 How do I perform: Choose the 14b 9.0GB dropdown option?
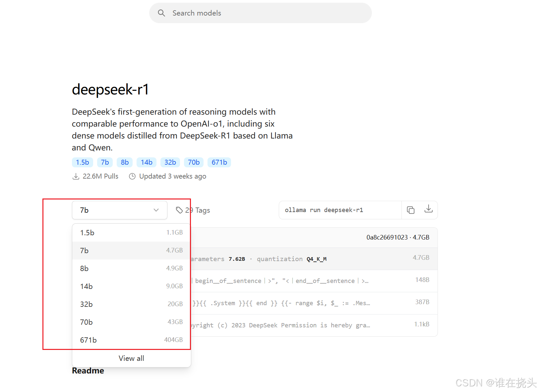131,286
